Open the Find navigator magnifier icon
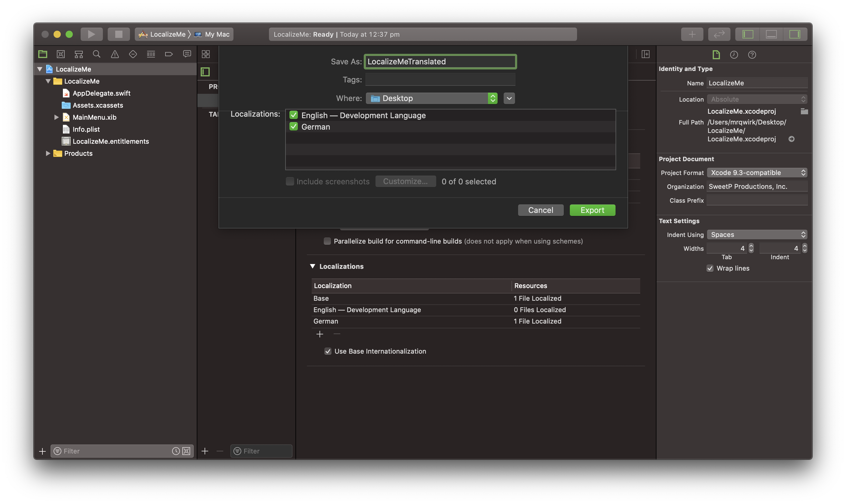846x504 pixels. click(x=97, y=54)
